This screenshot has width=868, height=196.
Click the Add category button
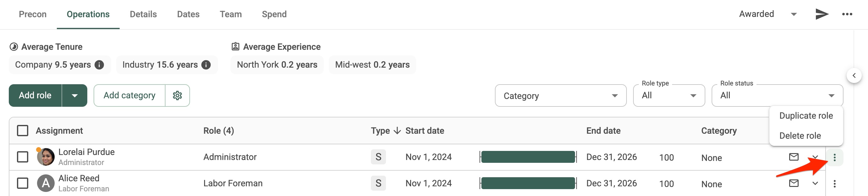pyautogui.click(x=129, y=95)
